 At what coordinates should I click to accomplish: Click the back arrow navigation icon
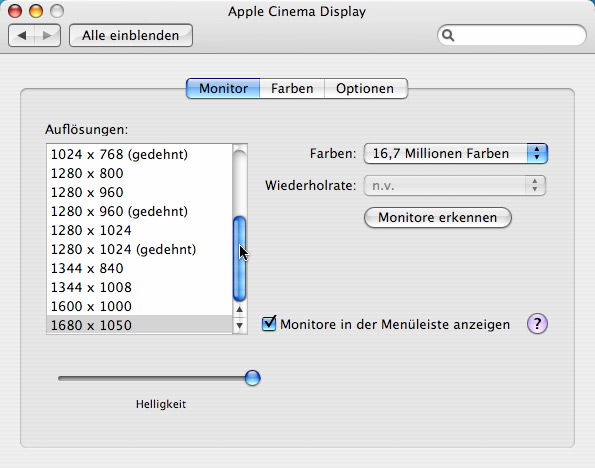tap(22, 36)
